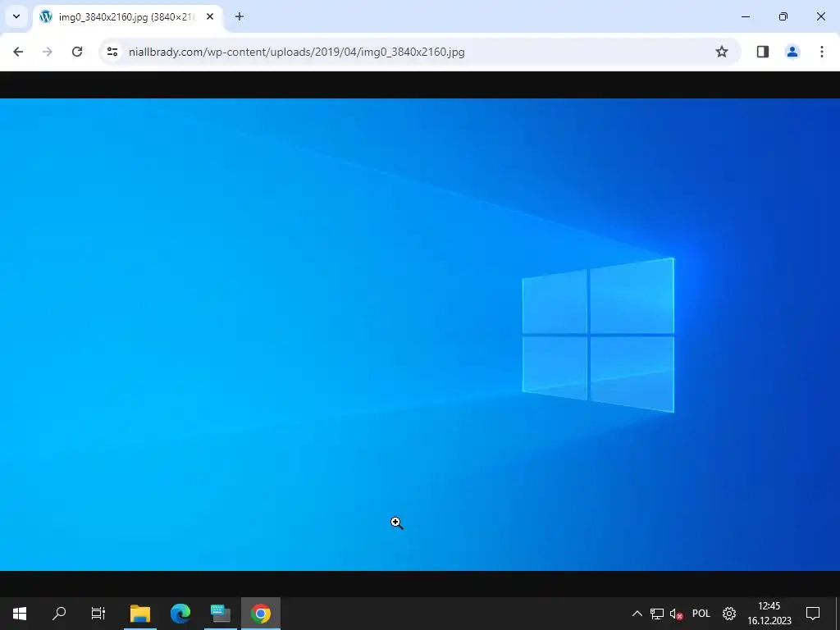
Task: Open the Chrome profile menu
Action: (x=792, y=52)
